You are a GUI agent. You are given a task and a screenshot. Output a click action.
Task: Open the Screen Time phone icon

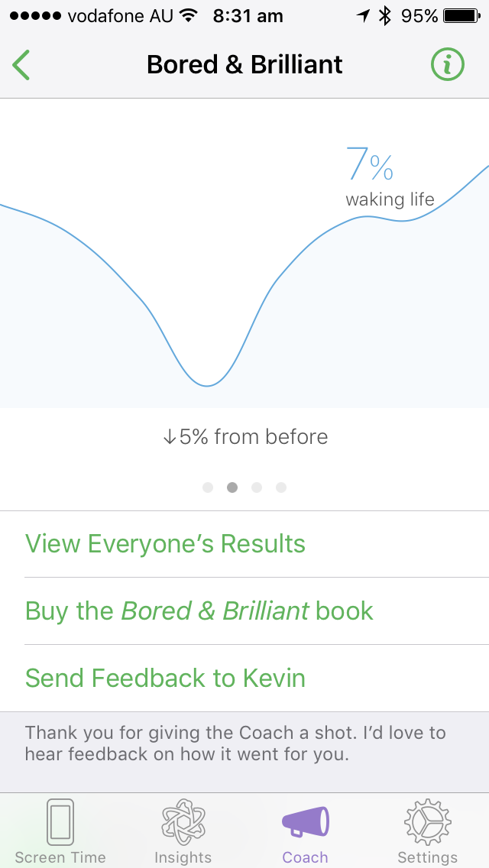tap(60, 822)
